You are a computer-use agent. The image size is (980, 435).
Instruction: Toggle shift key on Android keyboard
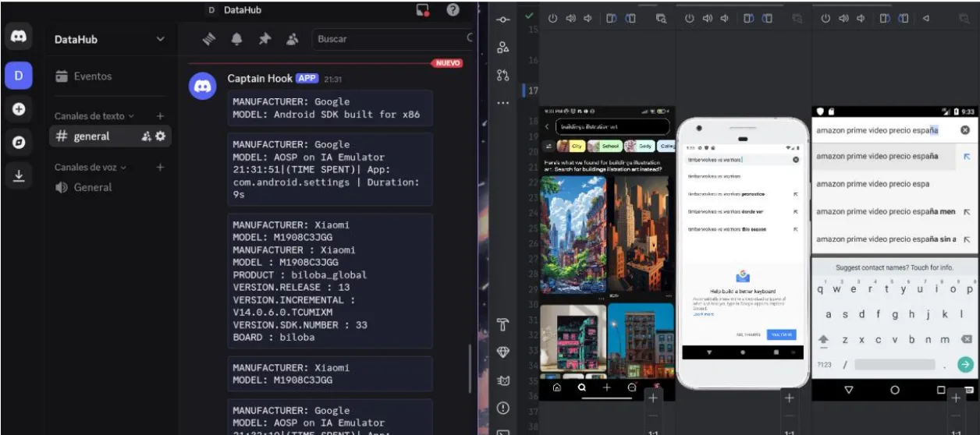pyautogui.click(x=822, y=341)
